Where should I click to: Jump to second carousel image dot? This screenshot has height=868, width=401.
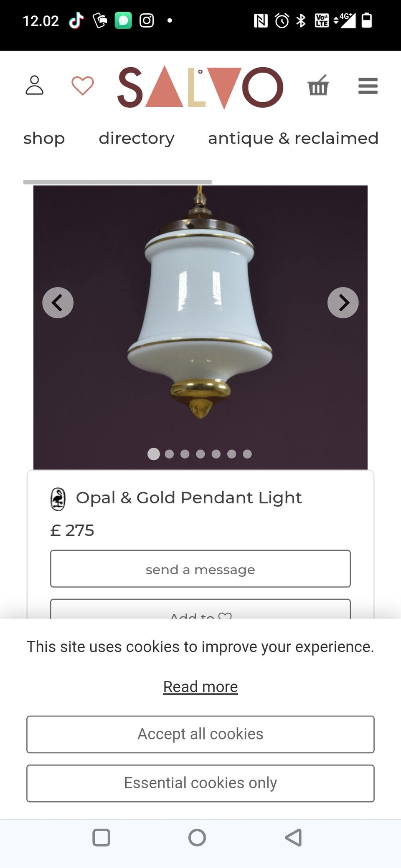point(169,454)
